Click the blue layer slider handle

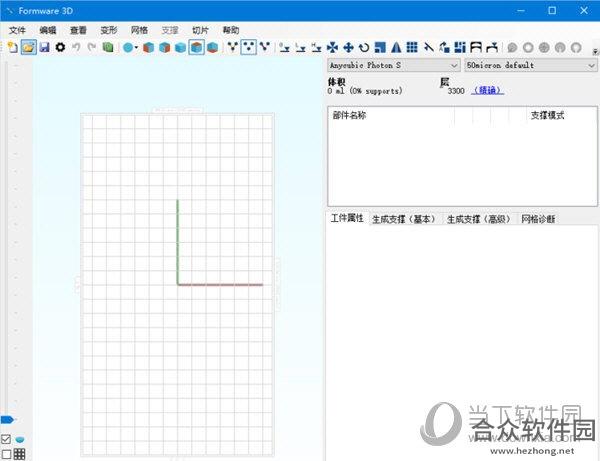(x=8, y=420)
